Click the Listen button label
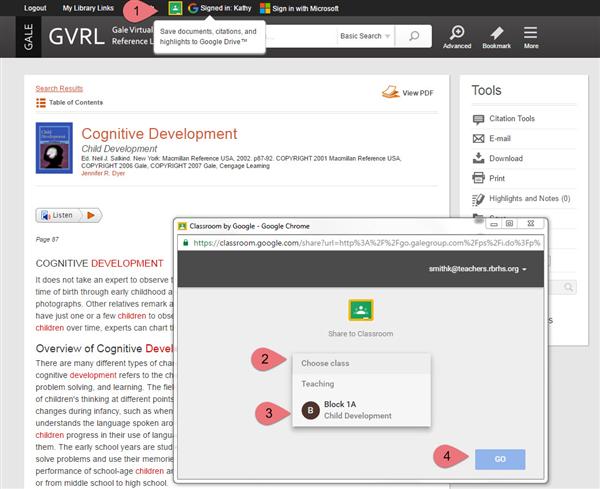Image resolution: width=600 pixels, height=489 pixels. 62,215
